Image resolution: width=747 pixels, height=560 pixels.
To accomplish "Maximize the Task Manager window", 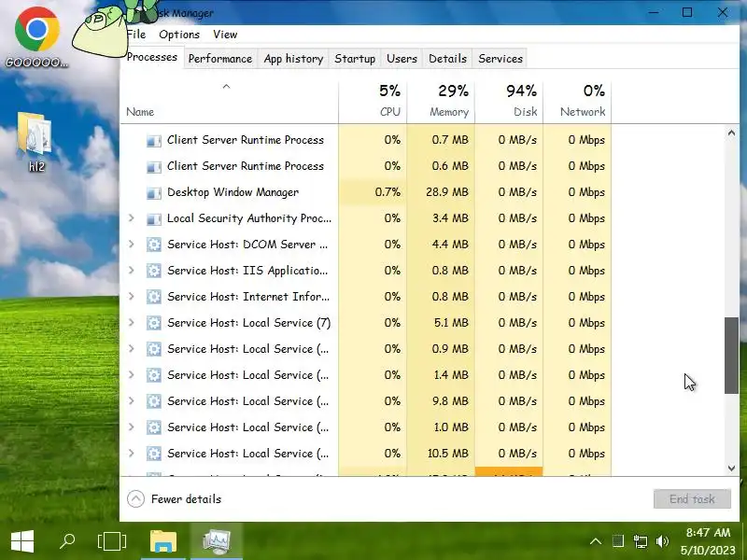I will click(x=687, y=12).
